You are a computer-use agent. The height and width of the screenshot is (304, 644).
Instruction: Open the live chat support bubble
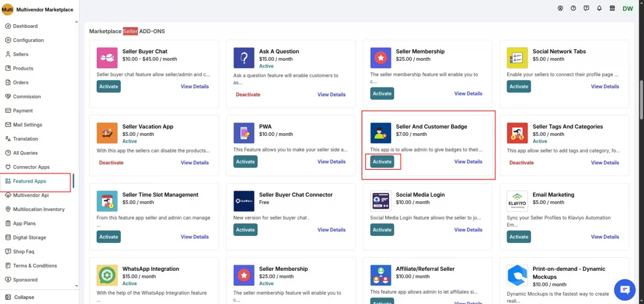coord(625,289)
